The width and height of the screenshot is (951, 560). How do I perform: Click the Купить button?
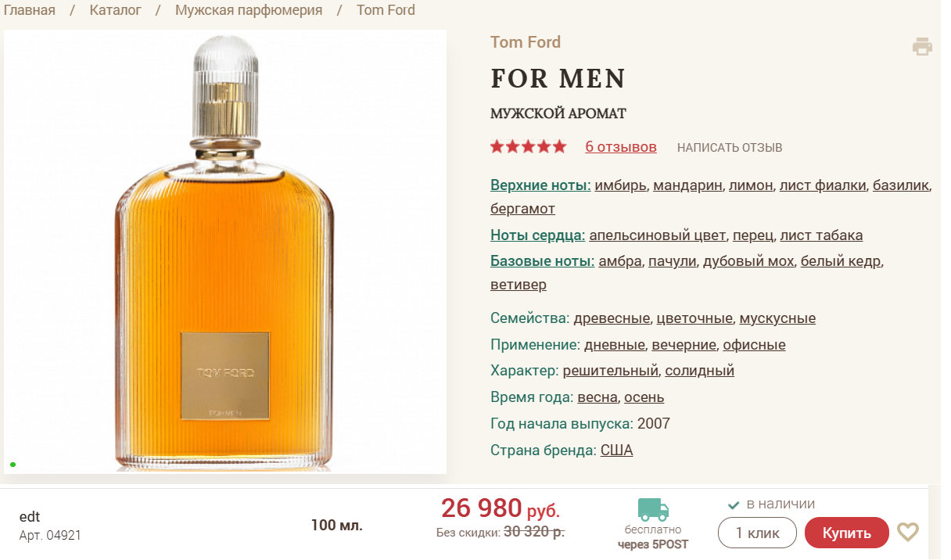(846, 533)
